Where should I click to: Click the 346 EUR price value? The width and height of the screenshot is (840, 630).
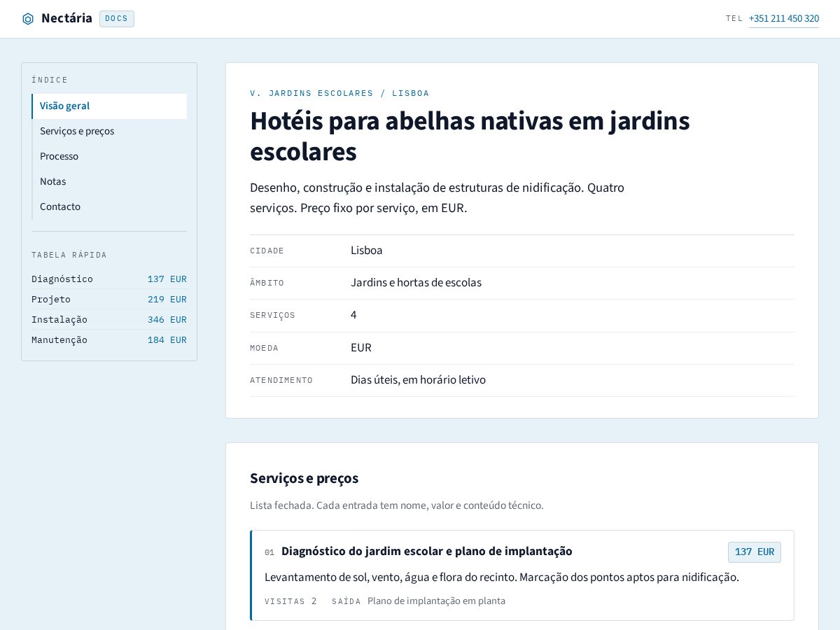[167, 320]
